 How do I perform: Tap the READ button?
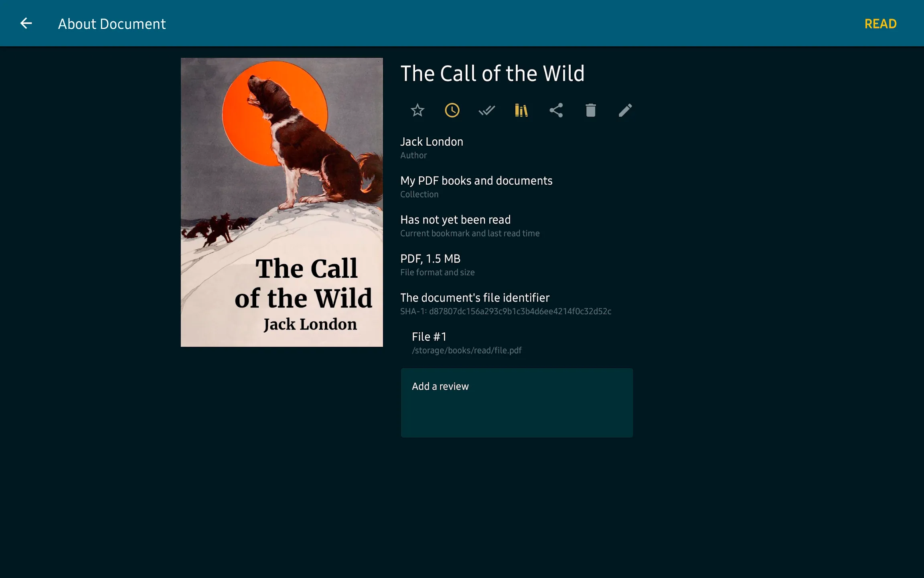[881, 24]
